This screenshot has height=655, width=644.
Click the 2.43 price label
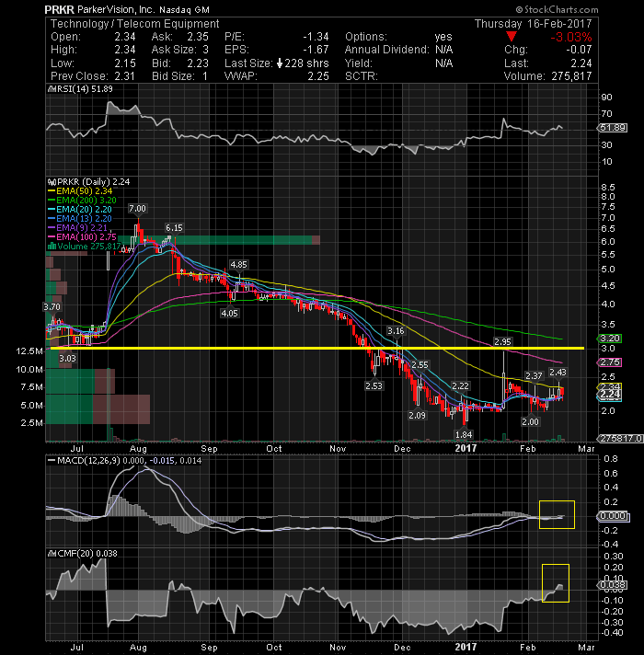click(558, 373)
